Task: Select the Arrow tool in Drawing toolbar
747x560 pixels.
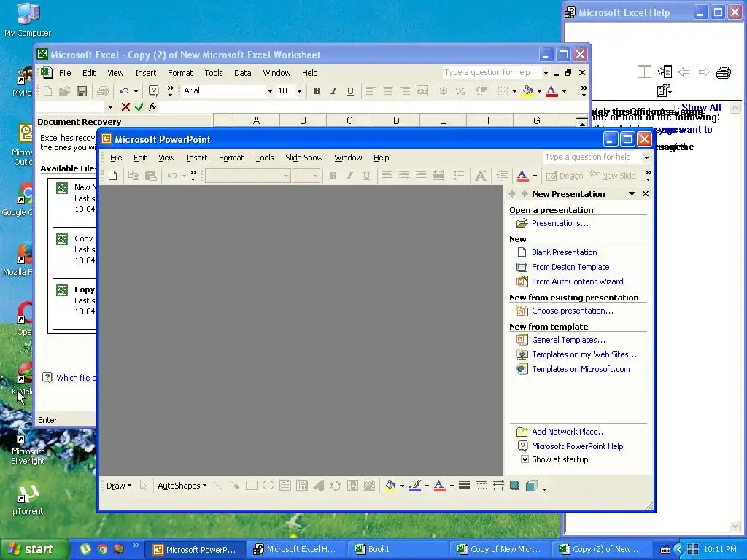Action: pos(235,485)
